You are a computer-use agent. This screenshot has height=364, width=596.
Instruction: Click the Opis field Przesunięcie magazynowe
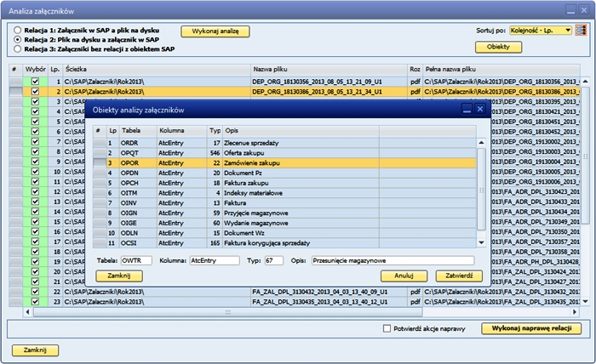pos(393,261)
